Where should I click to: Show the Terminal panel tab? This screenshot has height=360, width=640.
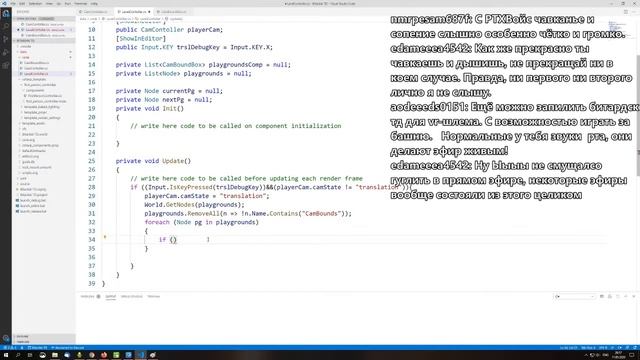[153, 296]
